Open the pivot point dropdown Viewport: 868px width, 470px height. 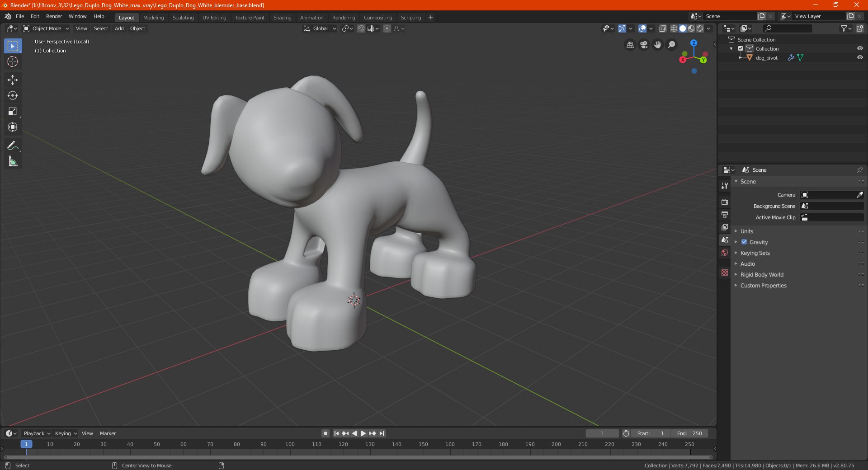[x=347, y=28]
